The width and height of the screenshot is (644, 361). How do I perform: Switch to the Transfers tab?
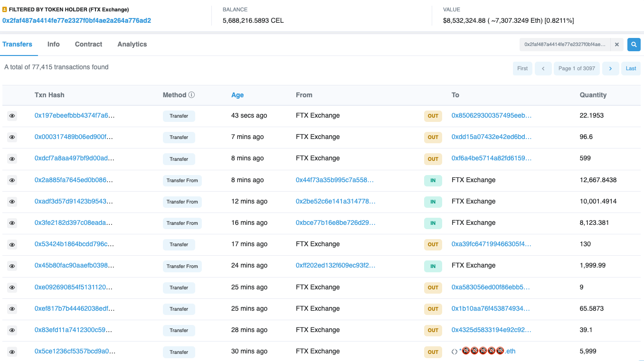click(17, 44)
